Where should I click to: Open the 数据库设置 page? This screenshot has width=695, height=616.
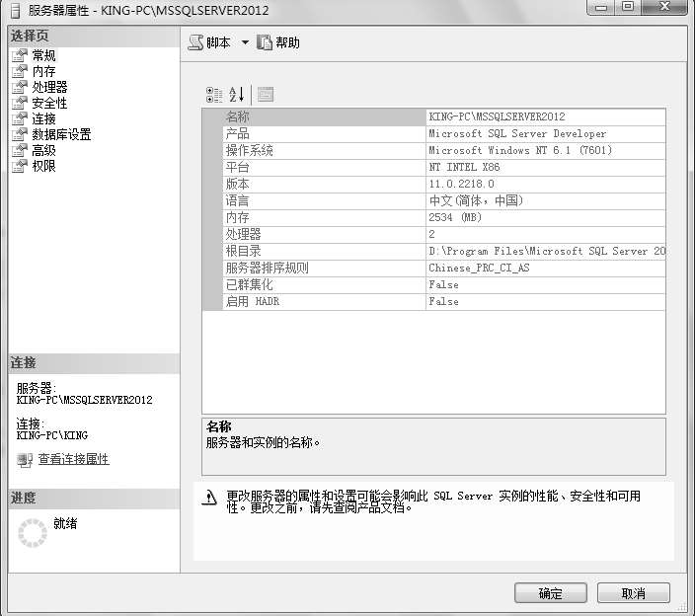(x=61, y=134)
